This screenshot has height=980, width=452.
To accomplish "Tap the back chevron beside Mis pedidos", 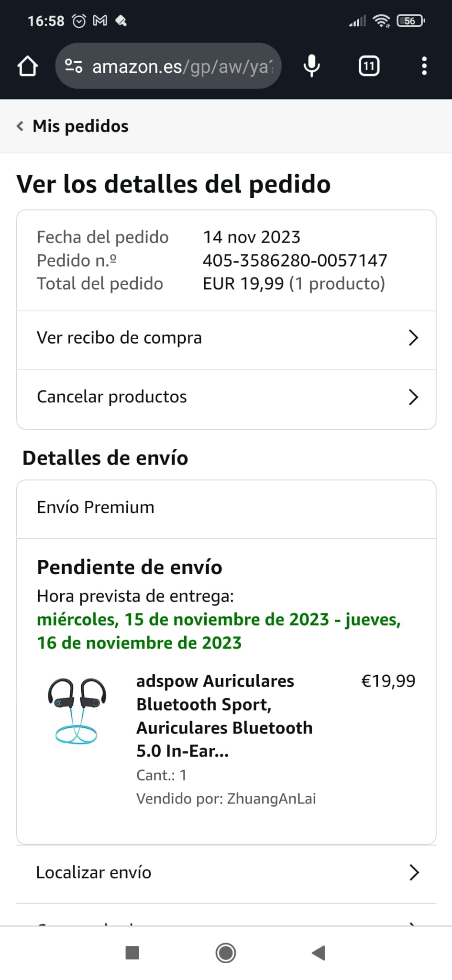I will [x=20, y=126].
